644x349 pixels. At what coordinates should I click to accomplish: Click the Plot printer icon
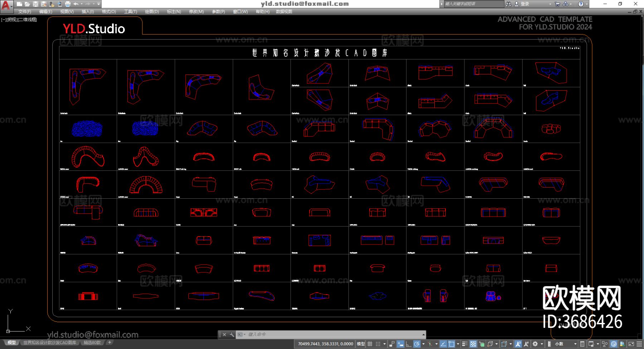click(68, 4)
